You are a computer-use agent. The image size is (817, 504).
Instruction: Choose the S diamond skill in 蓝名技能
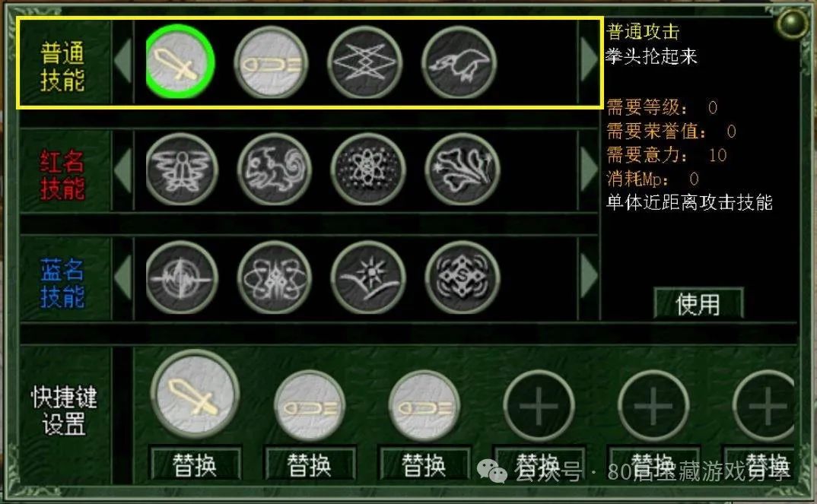pos(463,277)
